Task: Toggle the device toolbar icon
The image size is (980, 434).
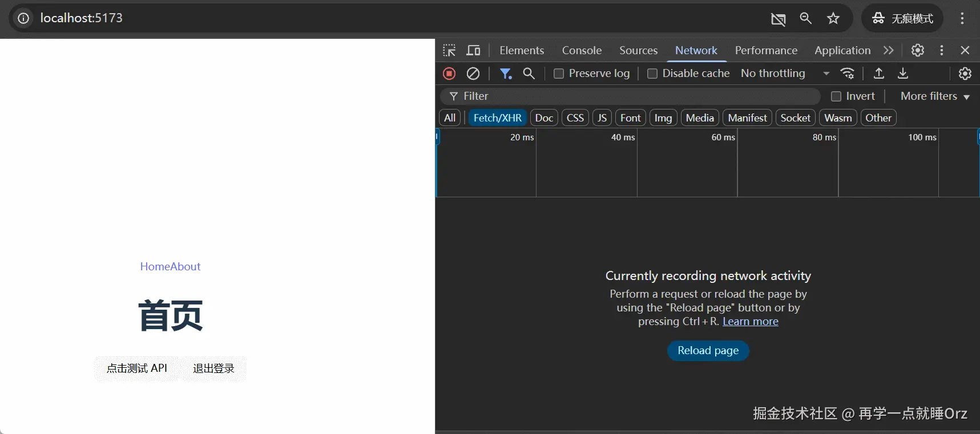Action: [473, 50]
